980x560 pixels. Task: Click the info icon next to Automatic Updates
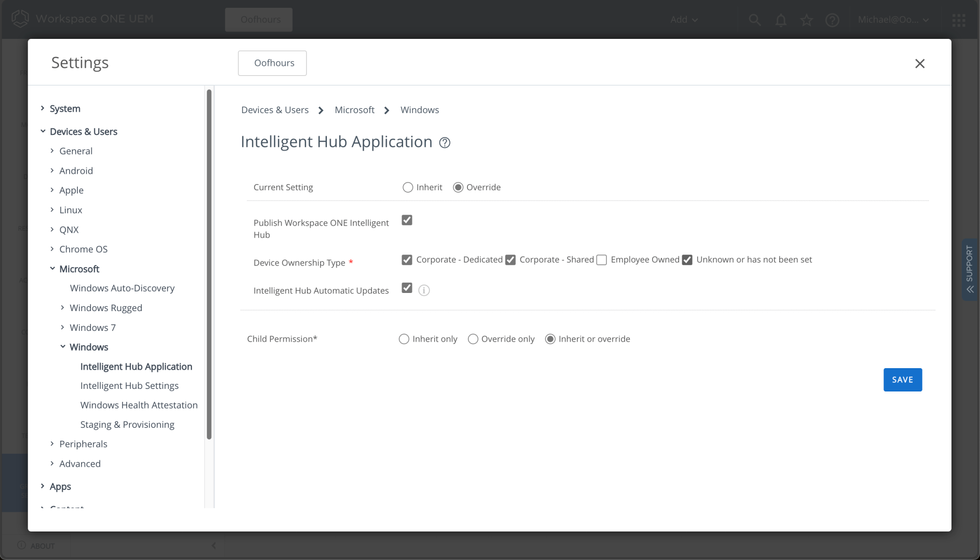pos(424,290)
